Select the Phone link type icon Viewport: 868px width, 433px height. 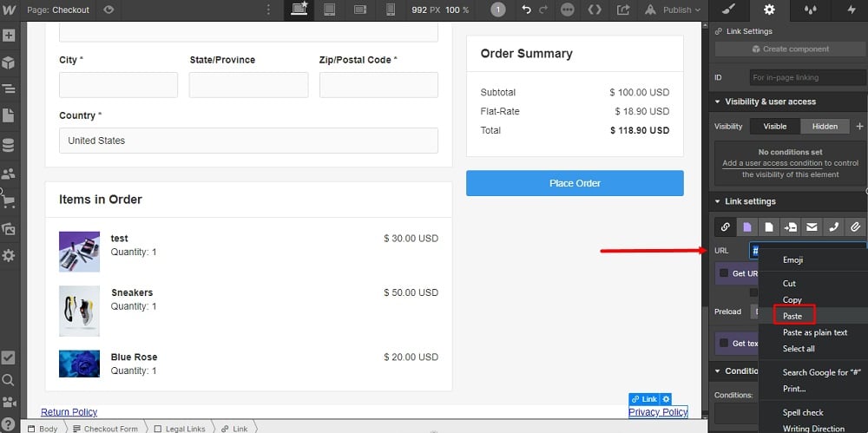tap(833, 226)
